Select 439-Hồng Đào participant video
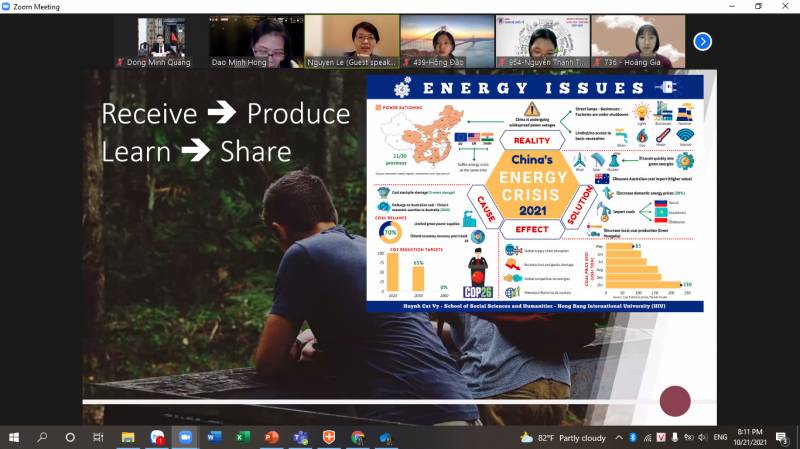Image resolution: width=800 pixels, height=449 pixels. click(447, 41)
